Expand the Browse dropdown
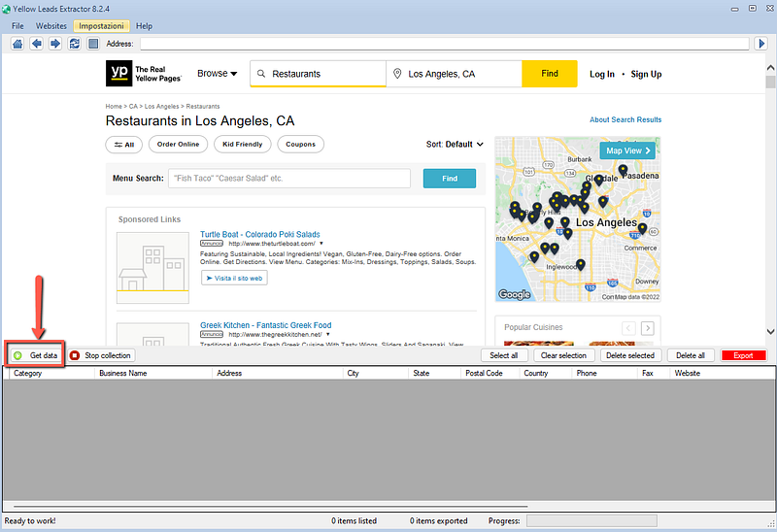This screenshot has width=777, height=532. 217,74
